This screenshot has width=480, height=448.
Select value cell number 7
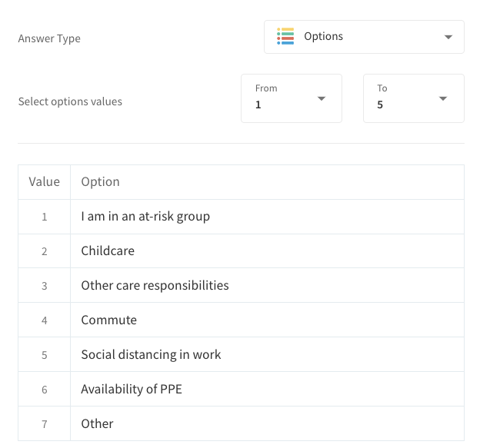pos(45,424)
